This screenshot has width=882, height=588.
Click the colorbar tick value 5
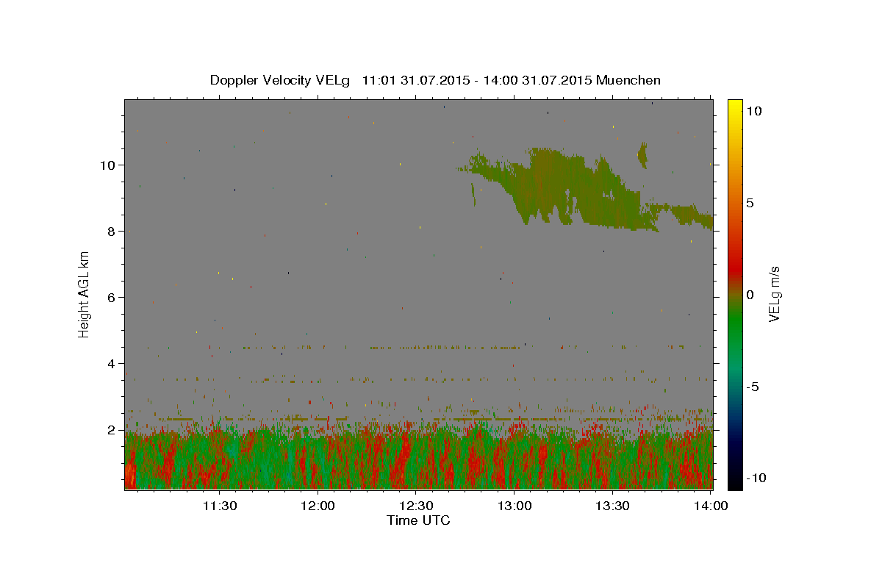(x=750, y=202)
